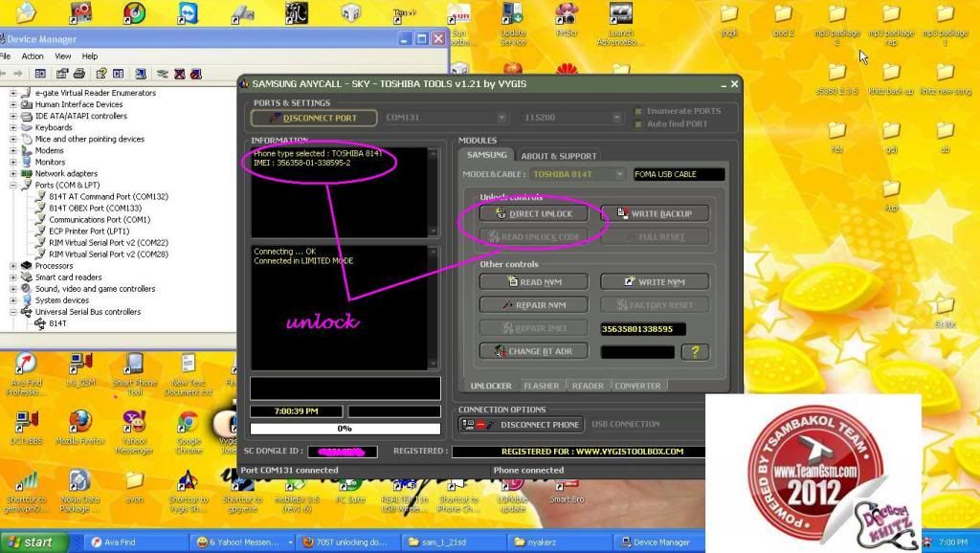Open Yahoo! Messenger desktop icon
The image size is (980, 553).
point(135,423)
